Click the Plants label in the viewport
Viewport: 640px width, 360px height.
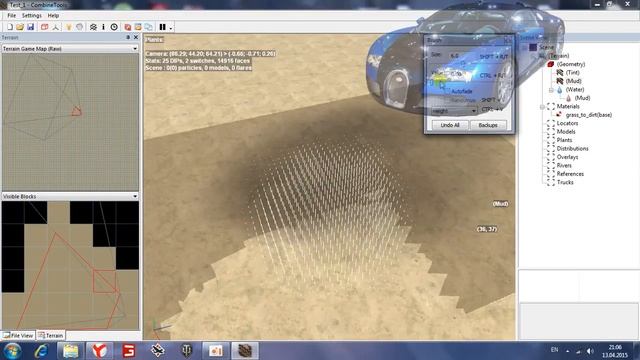154,40
